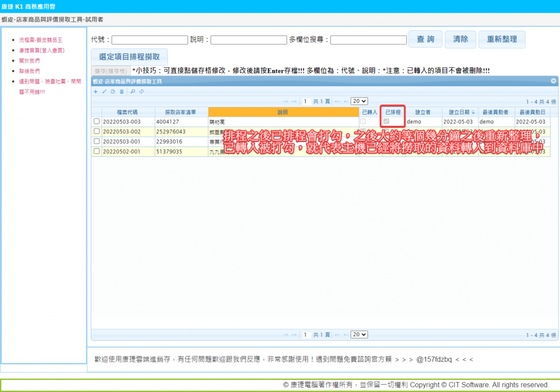Click the edit record pencil icon
The height and width of the screenshot is (392, 560).
click(x=104, y=91)
